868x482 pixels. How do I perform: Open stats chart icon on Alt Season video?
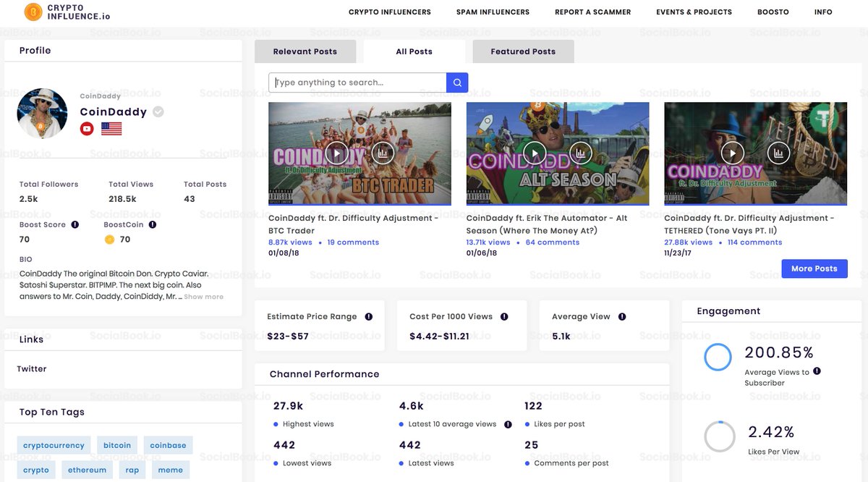(580, 153)
